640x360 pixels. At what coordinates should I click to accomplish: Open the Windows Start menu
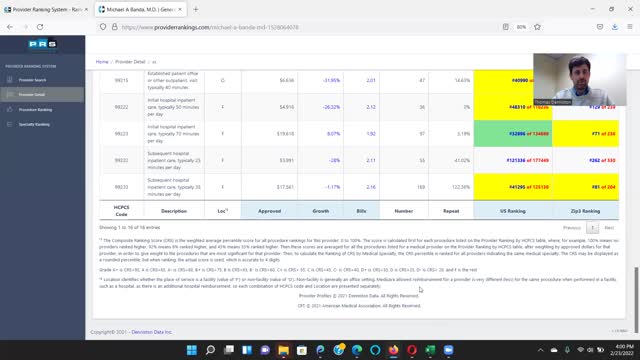[191, 350]
